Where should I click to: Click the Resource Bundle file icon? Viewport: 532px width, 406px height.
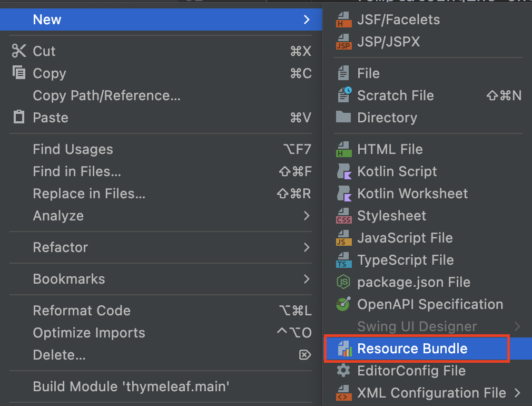[x=344, y=349]
